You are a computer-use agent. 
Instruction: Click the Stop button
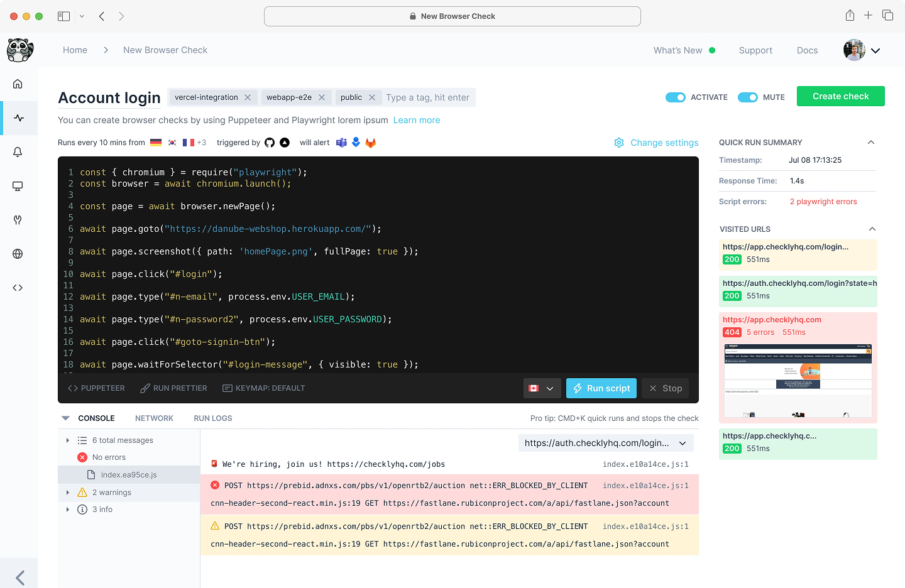pos(665,388)
